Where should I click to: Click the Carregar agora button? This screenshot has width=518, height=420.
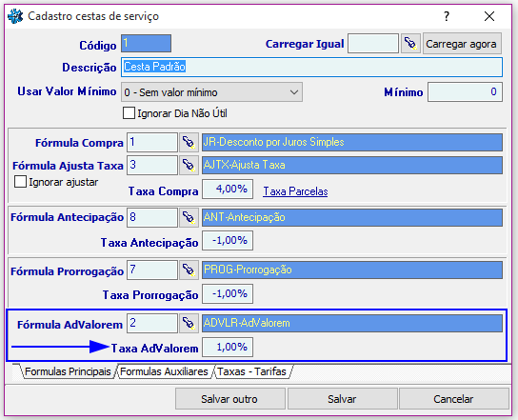(462, 44)
